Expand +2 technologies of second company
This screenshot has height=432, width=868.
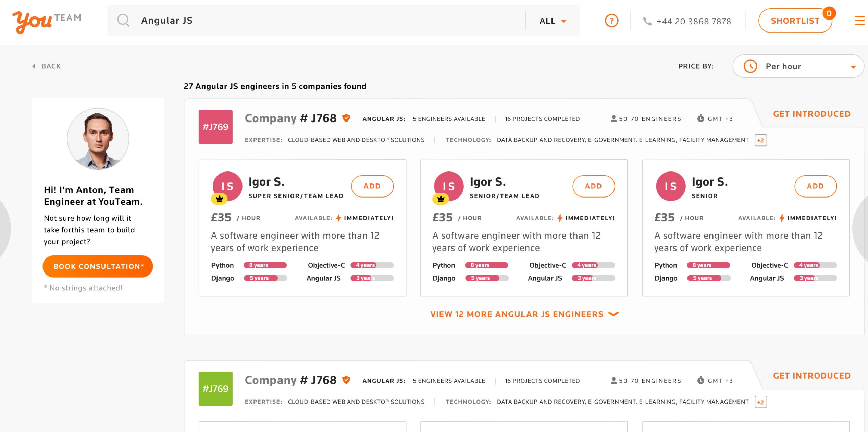761,402
